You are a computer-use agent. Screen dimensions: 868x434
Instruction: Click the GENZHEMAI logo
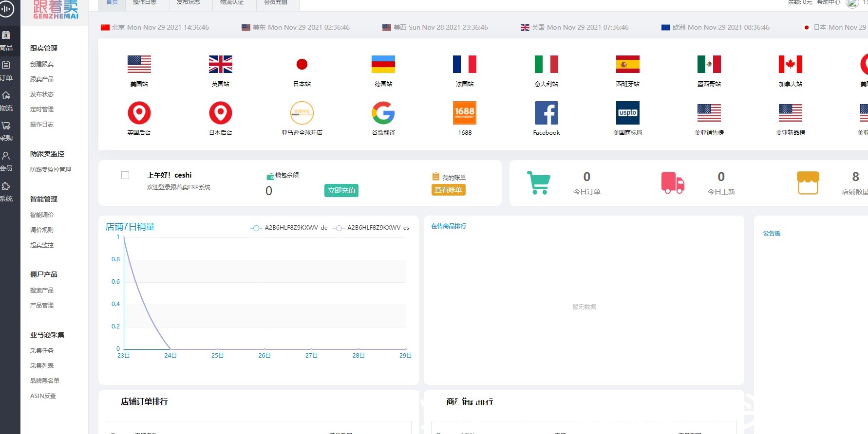56,10
